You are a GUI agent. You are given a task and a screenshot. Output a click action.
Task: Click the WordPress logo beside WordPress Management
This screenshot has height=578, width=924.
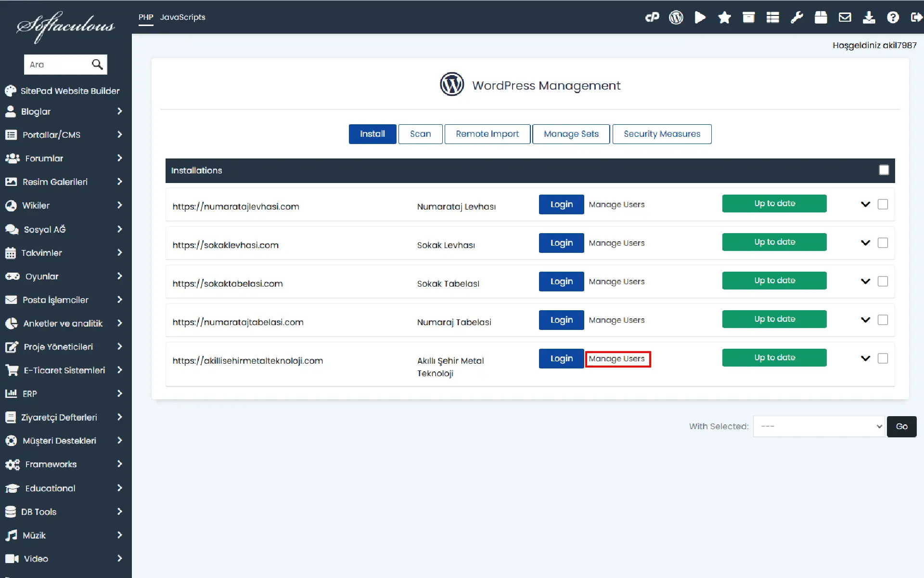pos(452,84)
